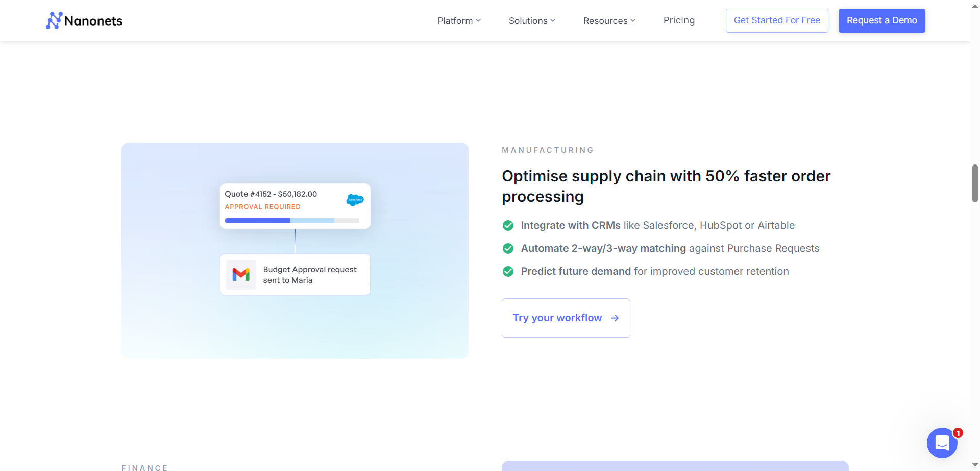The width and height of the screenshot is (980, 471).
Task: Click the Salesforce icon on the quote card
Action: (x=355, y=200)
